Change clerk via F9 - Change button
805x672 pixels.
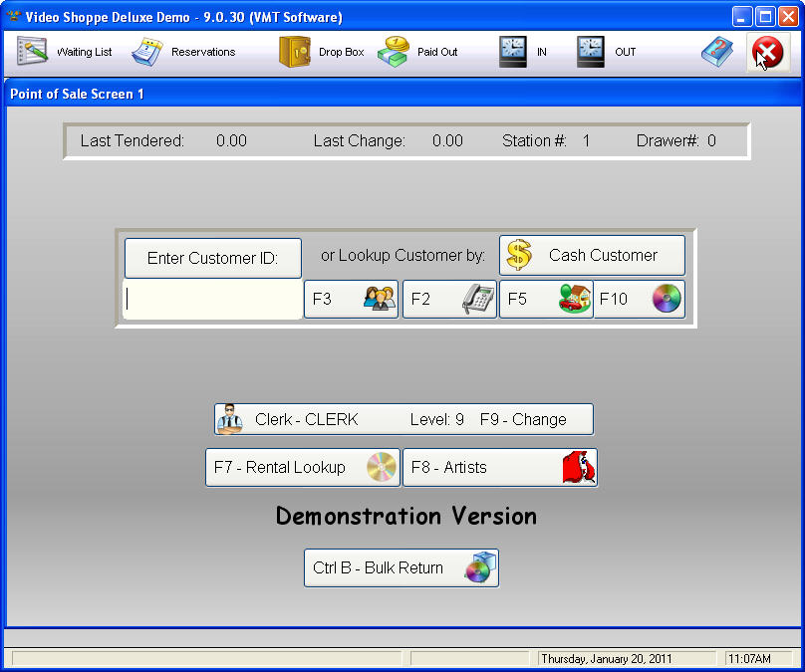click(x=403, y=419)
